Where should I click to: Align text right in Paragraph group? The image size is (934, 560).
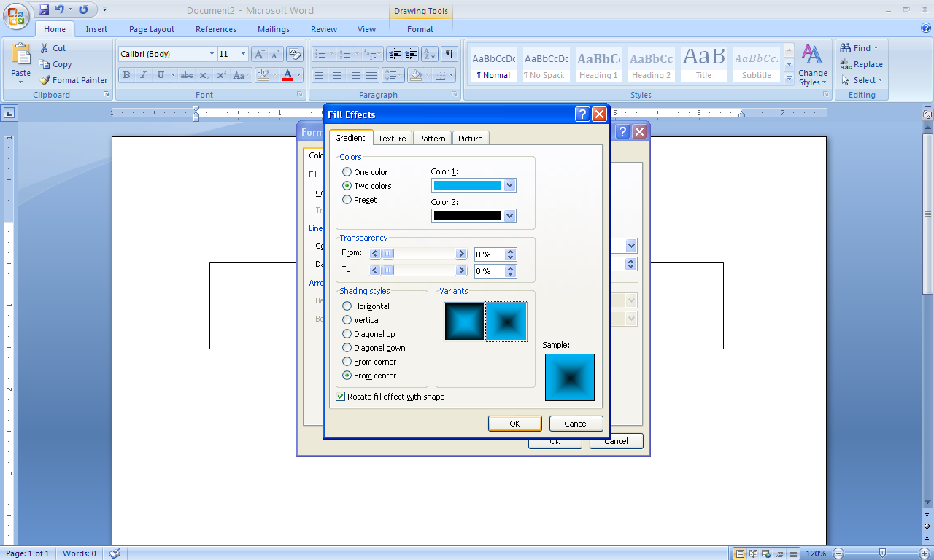click(354, 75)
